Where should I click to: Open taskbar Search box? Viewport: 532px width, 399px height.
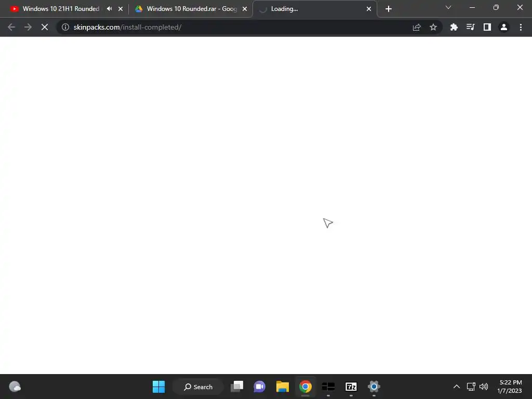click(x=198, y=387)
